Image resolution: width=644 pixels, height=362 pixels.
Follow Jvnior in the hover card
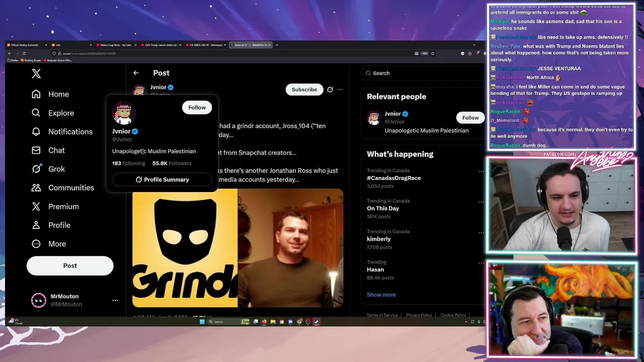[197, 107]
